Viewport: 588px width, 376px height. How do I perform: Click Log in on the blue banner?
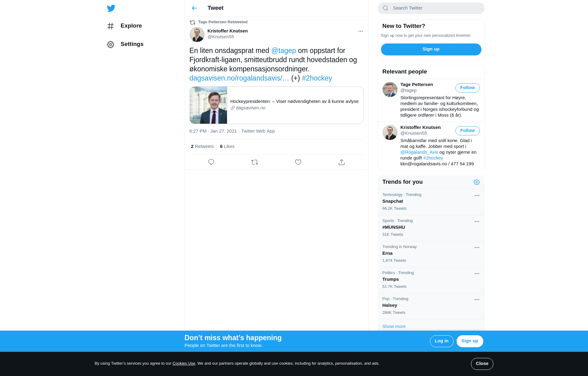[x=442, y=341]
